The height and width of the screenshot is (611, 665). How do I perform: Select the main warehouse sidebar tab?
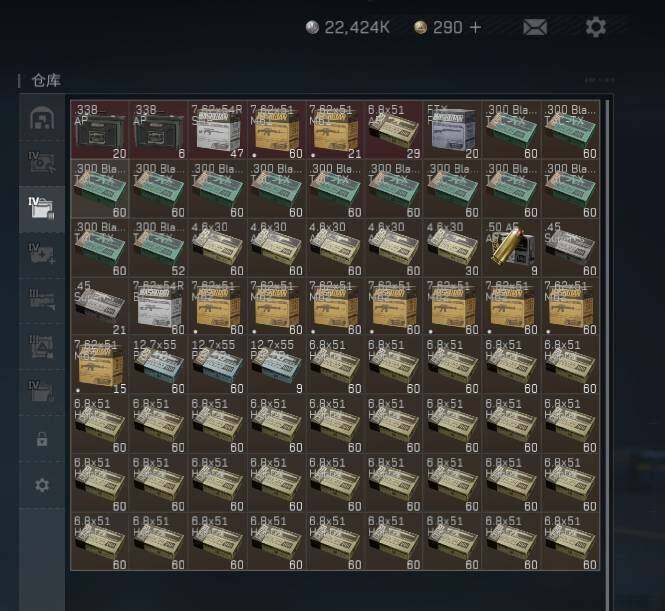[42, 117]
